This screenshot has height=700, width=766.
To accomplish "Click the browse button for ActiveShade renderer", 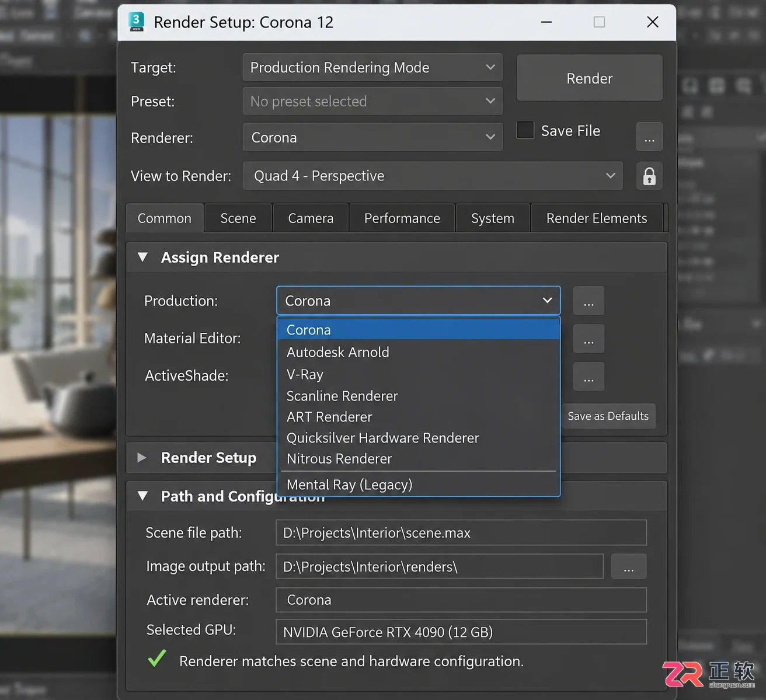I will tap(589, 377).
